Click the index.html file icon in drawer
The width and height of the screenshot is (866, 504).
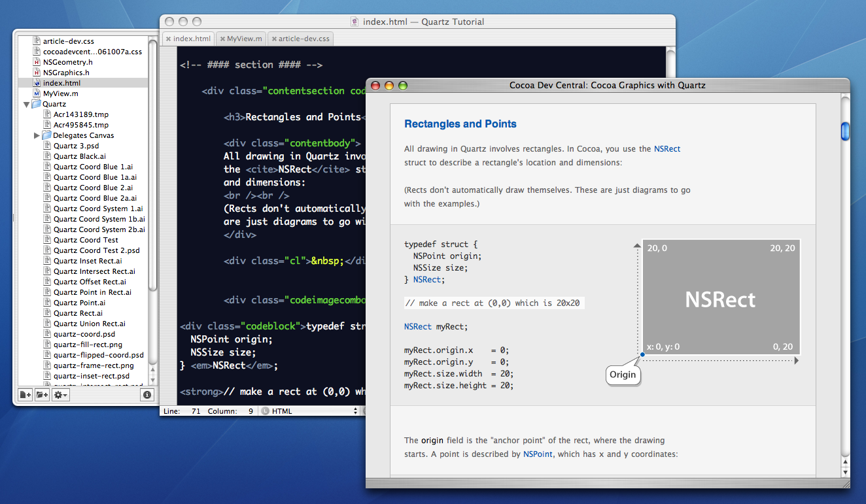(37, 83)
